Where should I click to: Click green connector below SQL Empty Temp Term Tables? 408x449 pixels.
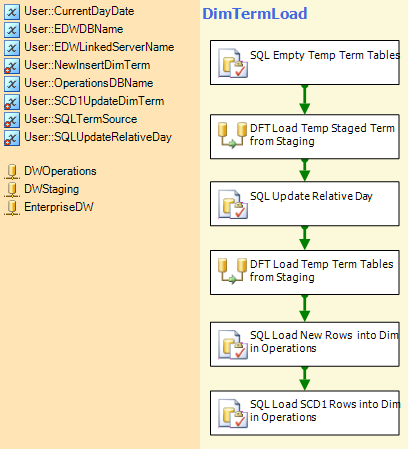pyautogui.click(x=305, y=99)
